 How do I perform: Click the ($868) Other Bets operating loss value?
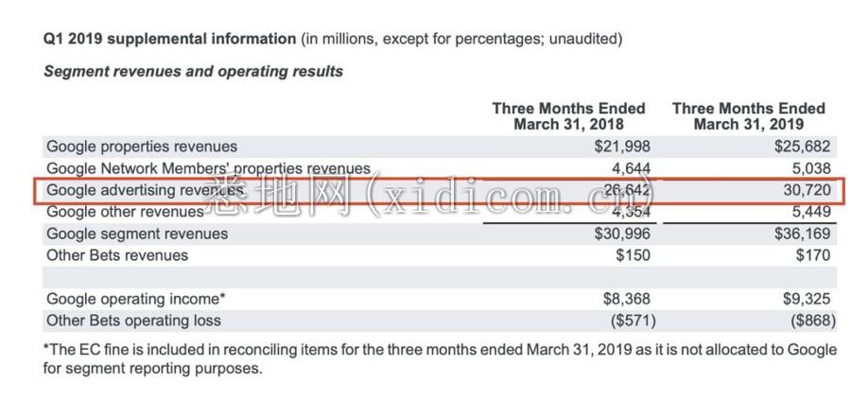[x=812, y=321]
